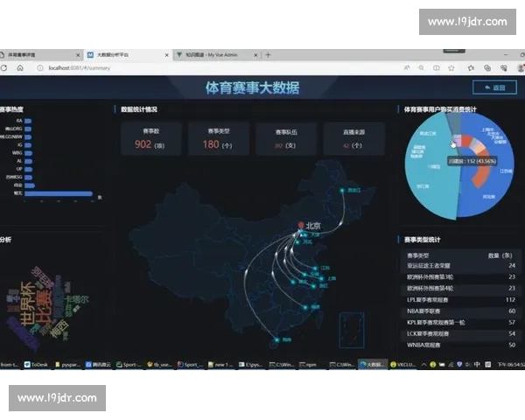The width and height of the screenshot is (525, 420).
Task: Click the 黑龙江 point on the map
Action: (342, 190)
